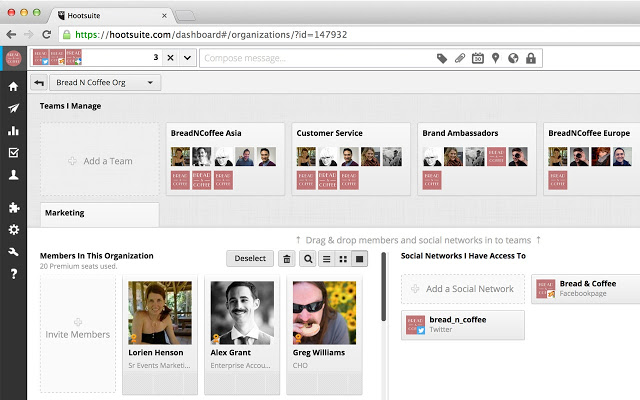Switch members to small grid view
Image resolution: width=640 pixels, height=400 pixels.
343,259
